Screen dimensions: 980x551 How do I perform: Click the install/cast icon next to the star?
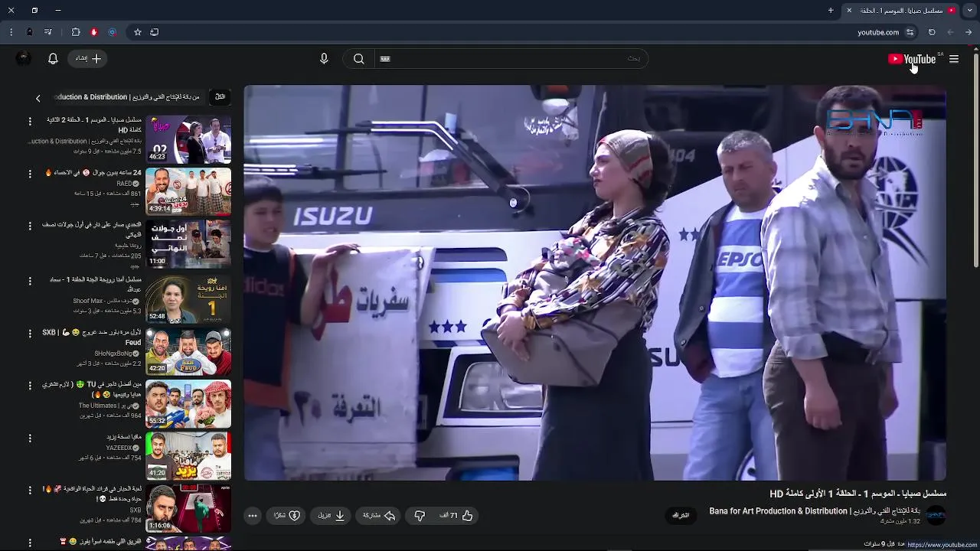[x=155, y=32]
